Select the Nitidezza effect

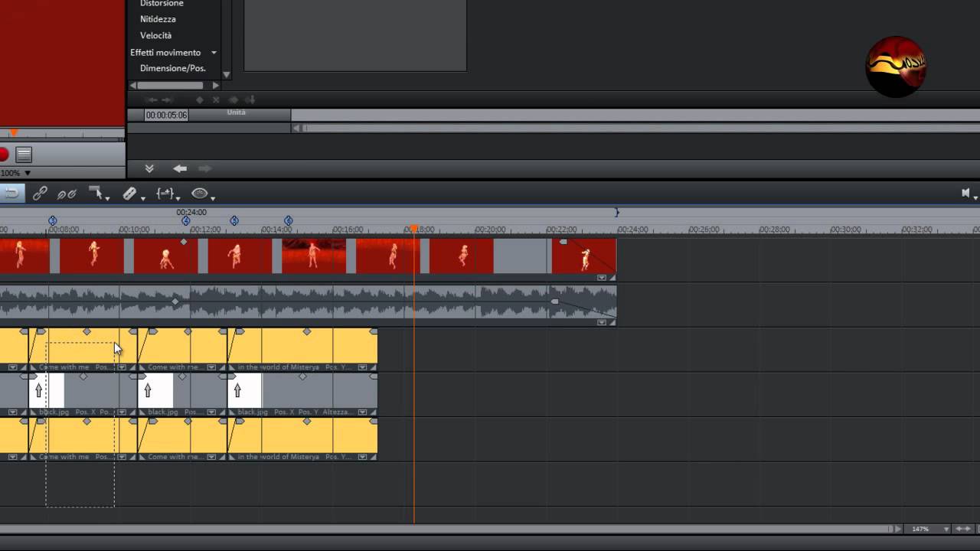[158, 19]
